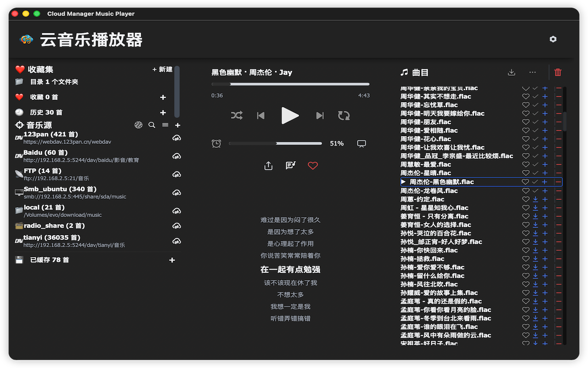Download all tracks from 曲目 header
The height and width of the screenshot is (368, 588).
511,72
